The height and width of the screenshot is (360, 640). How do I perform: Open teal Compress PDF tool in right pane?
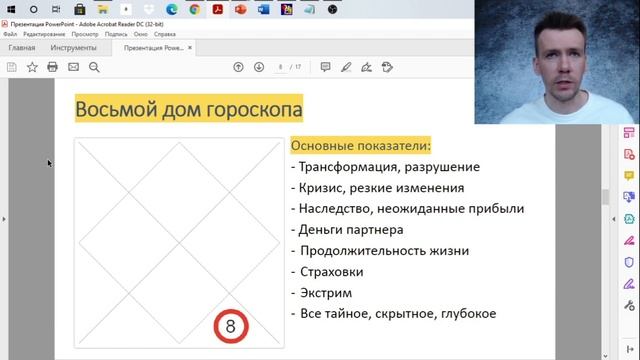(629, 219)
